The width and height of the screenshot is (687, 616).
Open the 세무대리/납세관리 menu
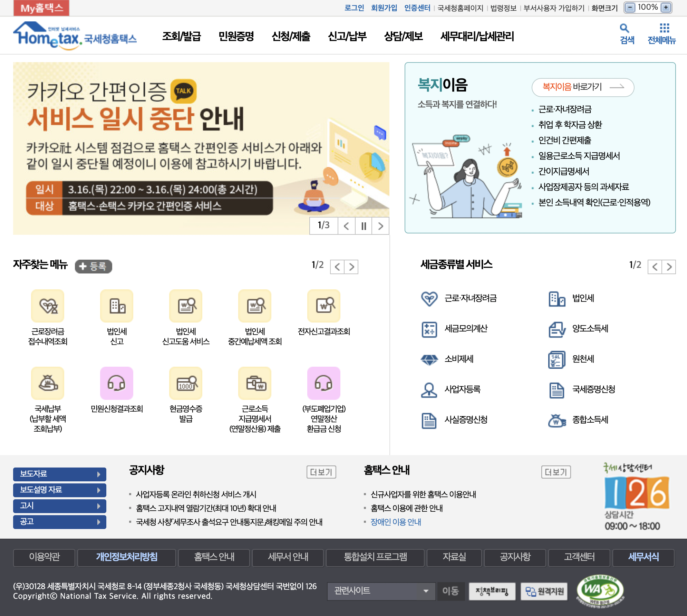[477, 36]
